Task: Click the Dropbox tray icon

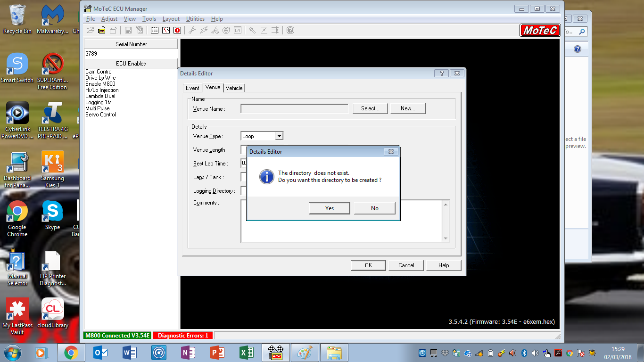Action: [445, 353]
